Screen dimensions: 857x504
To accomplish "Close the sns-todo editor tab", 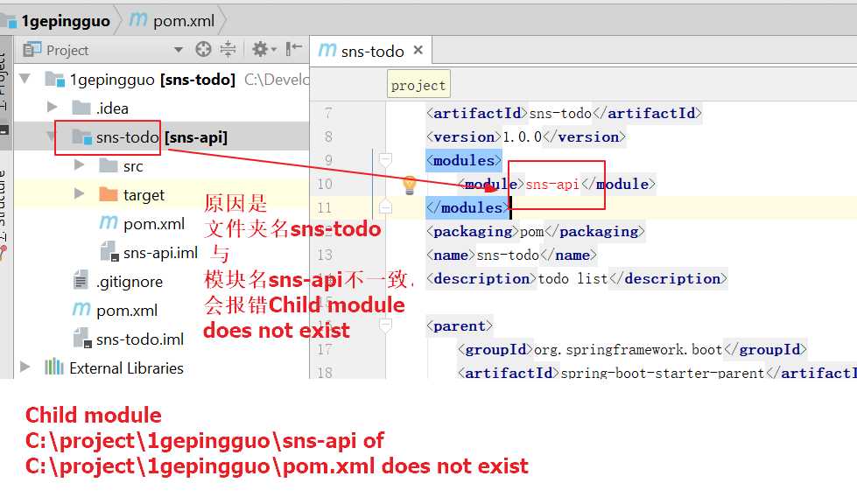I will tap(418, 50).
